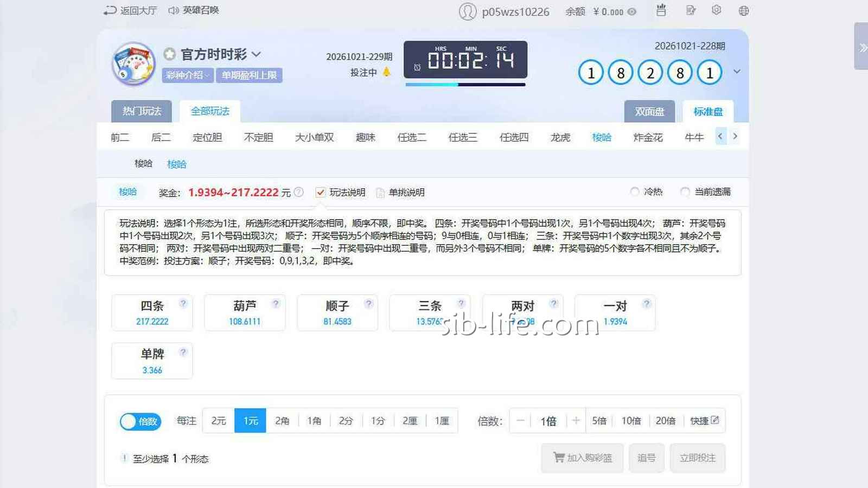Click the second drawn ball number 2
The height and width of the screenshot is (488, 868).
[x=650, y=73]
